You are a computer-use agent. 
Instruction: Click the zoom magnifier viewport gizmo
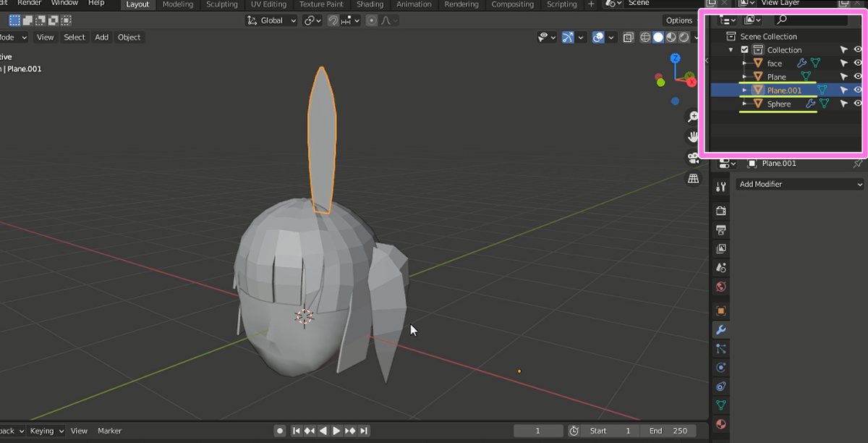693,116
